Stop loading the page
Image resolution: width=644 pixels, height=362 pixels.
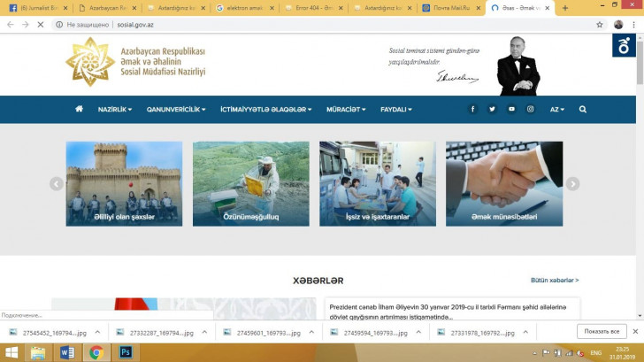(x=41, y=25)
